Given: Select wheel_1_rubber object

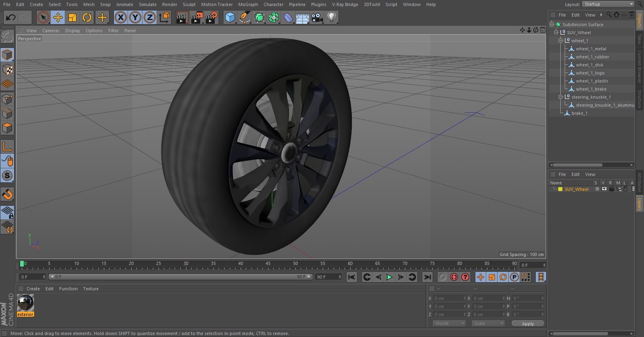Looking at the screenshot, I should [x=592, y=57].
